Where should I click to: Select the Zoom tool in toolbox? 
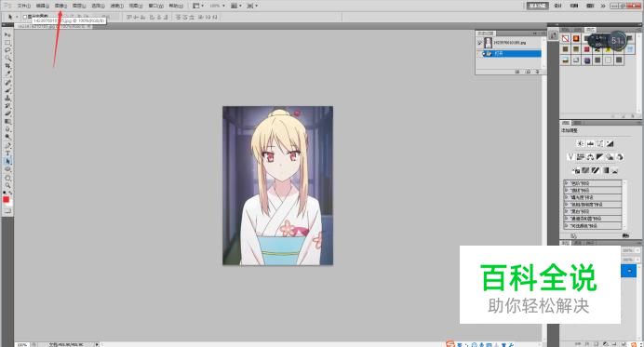pos(7,186)
